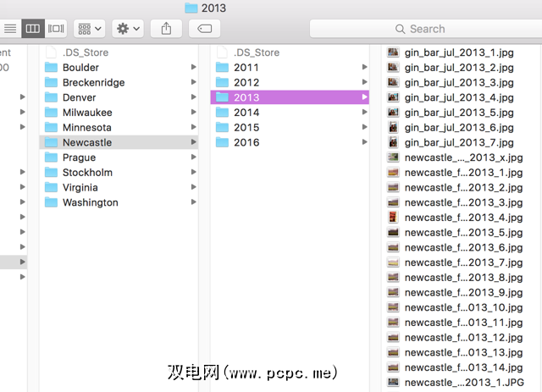Select gin_bar_jul_2013_6.jpg file
Image resolution: width=542 pixels, height=392 pixels.
pos(460,127)
